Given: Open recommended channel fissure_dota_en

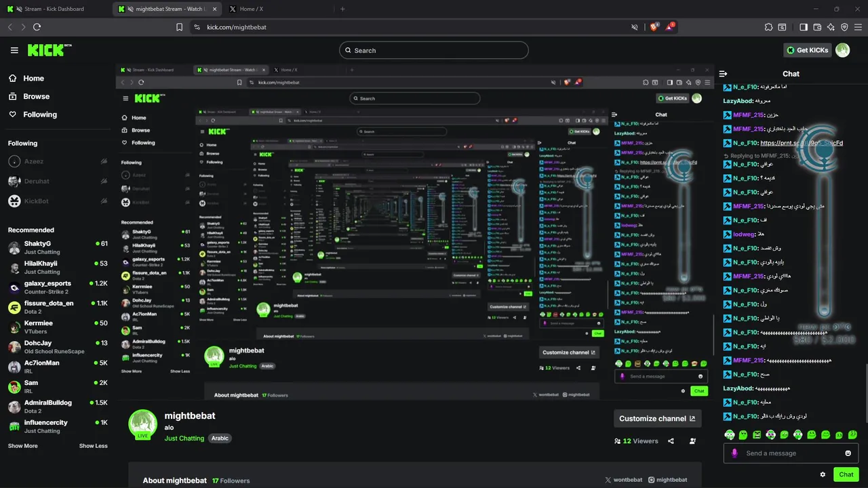Looking at the screenshot, I should click(x=58, y=307).
